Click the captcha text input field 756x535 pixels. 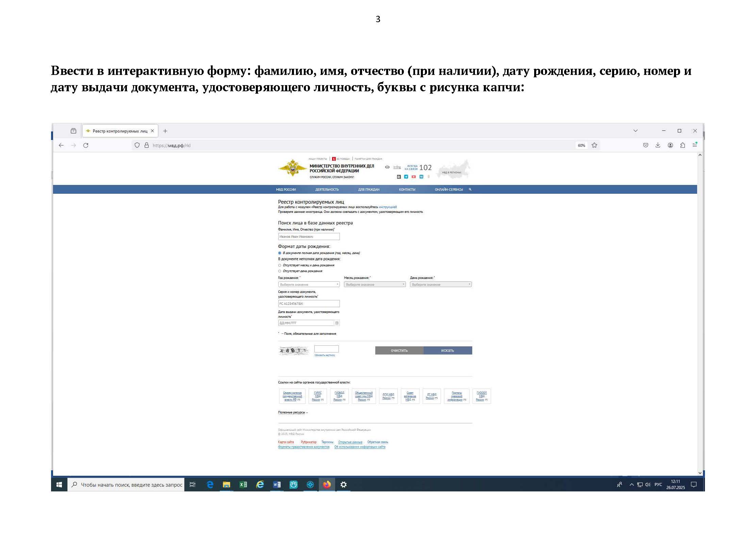coord(326,349)
